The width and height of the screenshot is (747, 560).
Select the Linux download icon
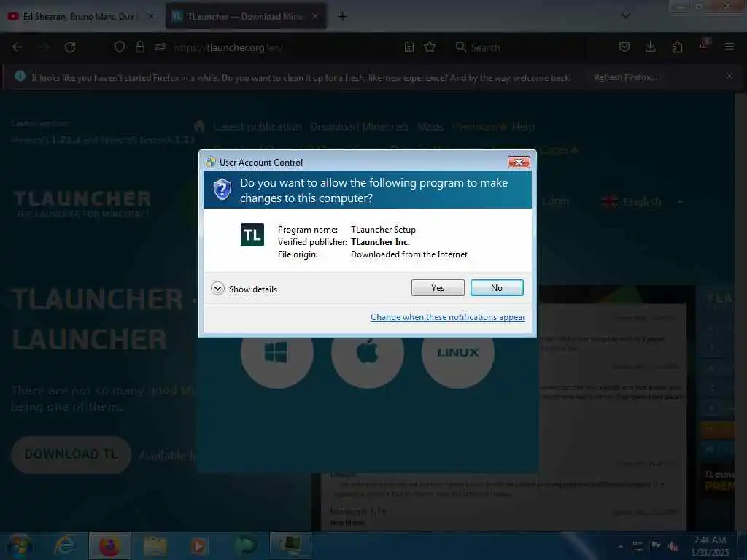click(x=458, y=353)
